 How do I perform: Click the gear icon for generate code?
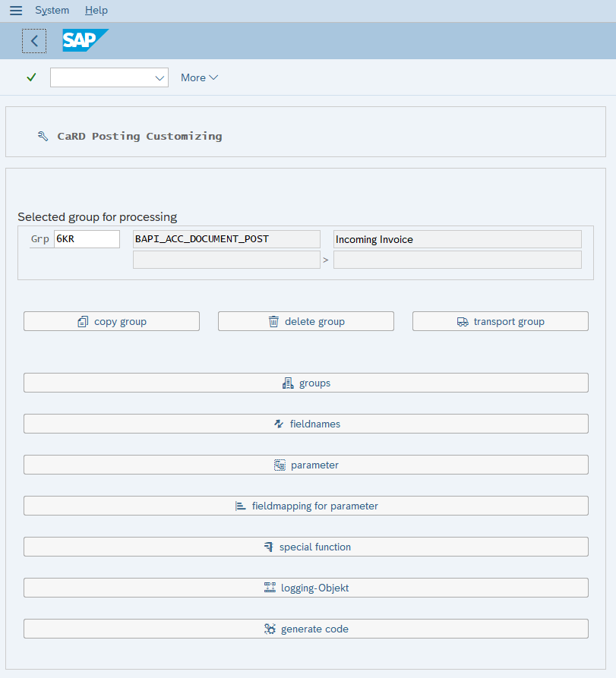[x=270, y=629]
